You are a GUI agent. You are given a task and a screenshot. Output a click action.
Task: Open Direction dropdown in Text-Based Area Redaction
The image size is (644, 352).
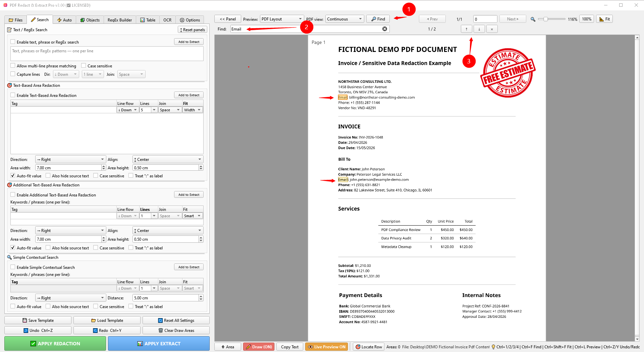[70, 160]
